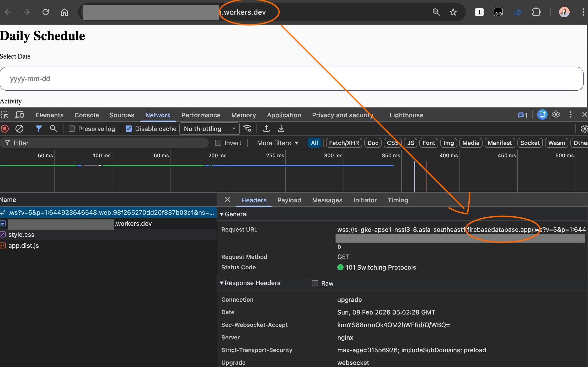Click the Select Date input field

(x=291, y=79)
